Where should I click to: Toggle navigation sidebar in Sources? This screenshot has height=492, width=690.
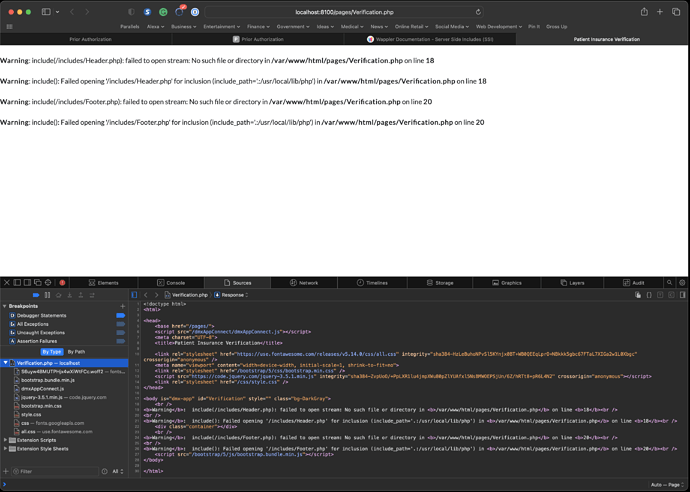134,295
